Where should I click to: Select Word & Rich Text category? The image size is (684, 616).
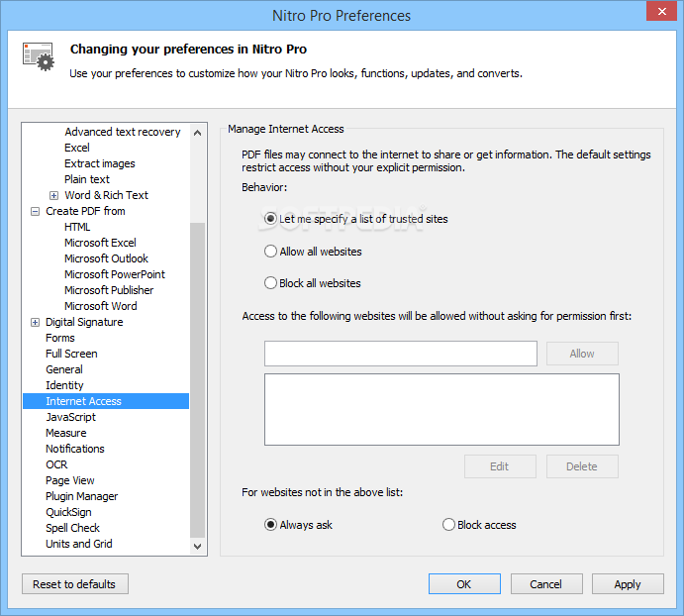[107, 195]
